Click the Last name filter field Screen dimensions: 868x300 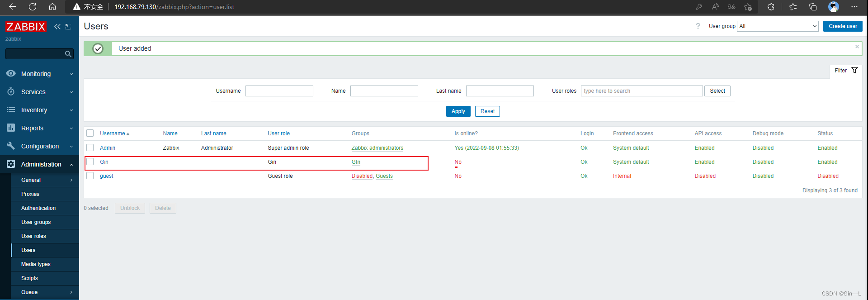[x=500, y=91]
